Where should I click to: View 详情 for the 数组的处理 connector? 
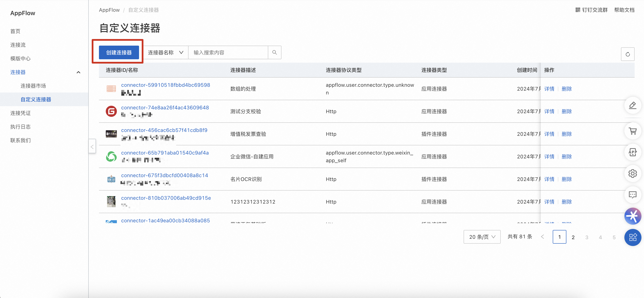click(x=549, y=89)
